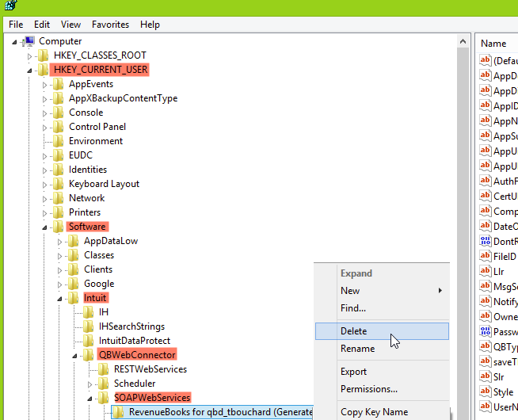The image size is (518, 420).
Task: Select the AppXBackupContentType key
Action: click(x=124, y=98)
